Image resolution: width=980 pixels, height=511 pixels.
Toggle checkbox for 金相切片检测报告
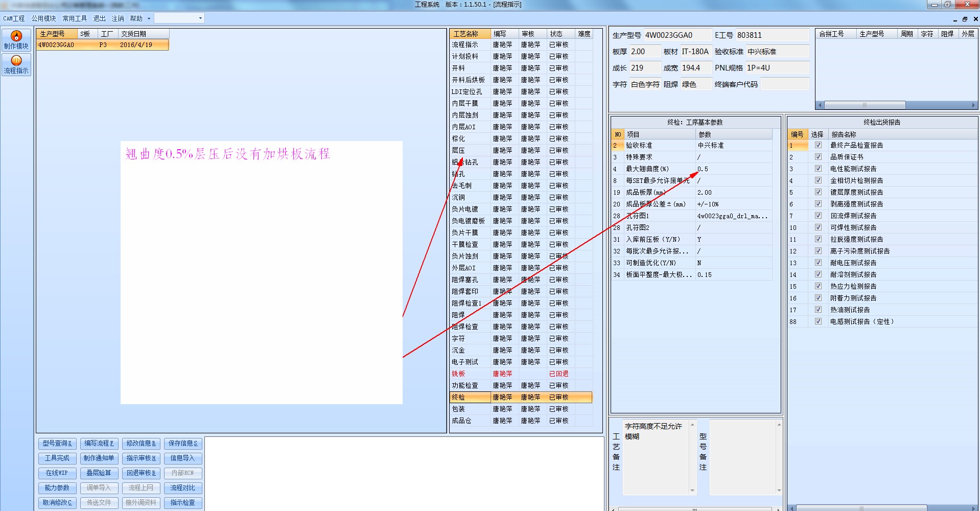[x=818, y=180]
